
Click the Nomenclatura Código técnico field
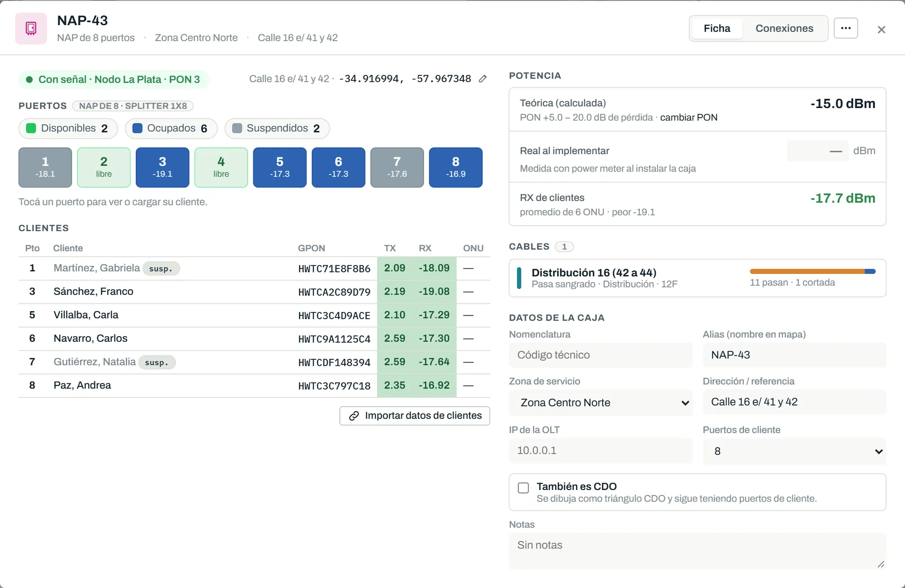[x=601, y=355]
